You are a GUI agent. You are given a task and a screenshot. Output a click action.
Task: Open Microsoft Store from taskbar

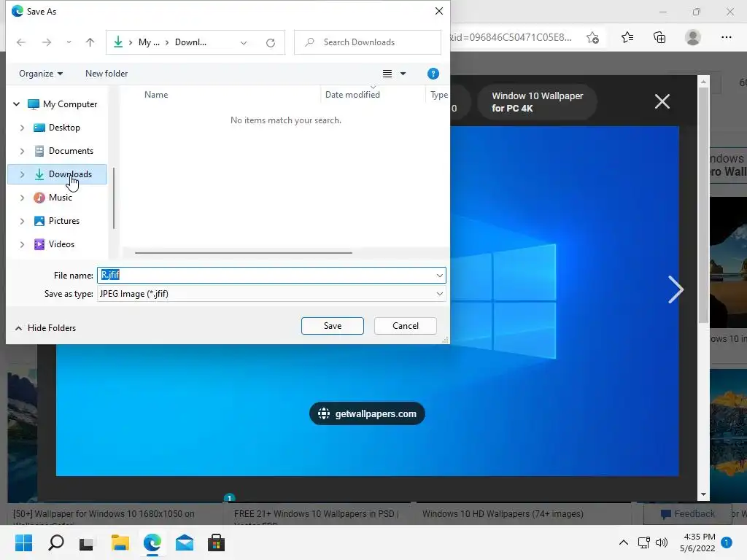[216, 542]
